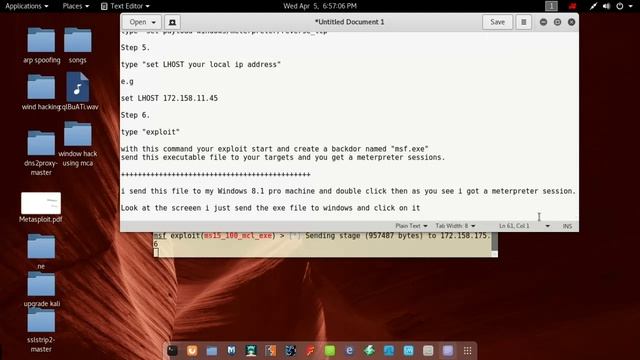
Task: Open the Places menu
Action: pyautogui.click(x=76, y=6)
